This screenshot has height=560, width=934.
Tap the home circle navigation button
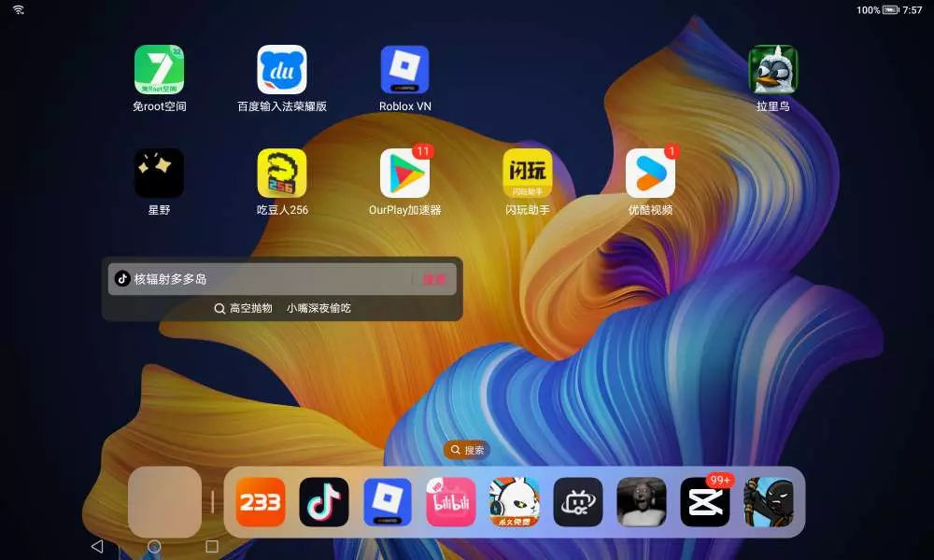154,546
